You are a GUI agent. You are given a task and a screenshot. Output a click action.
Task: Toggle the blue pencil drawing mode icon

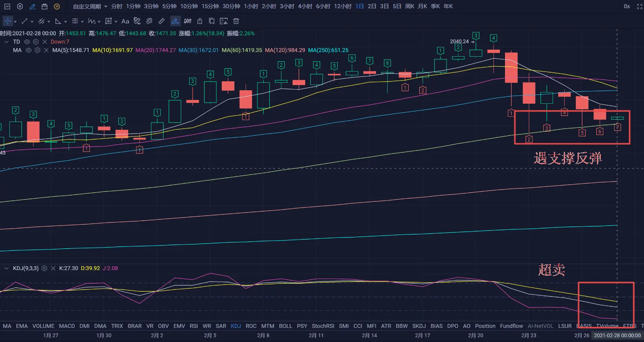pos(32,6)
